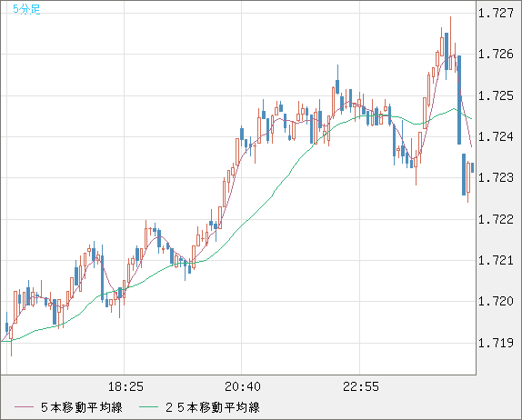522x420 pixels.
Task: Click the 25本移動平均線 legend label
Action: coord(213,407)
